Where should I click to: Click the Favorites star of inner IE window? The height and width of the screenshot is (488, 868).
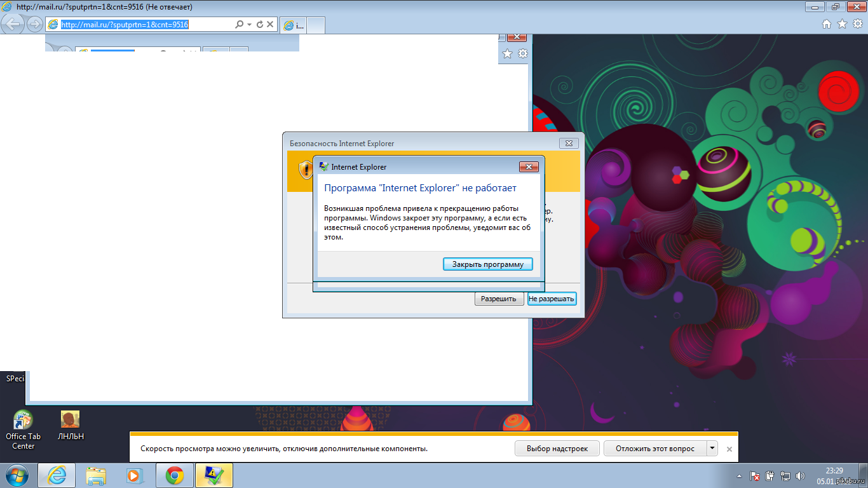[x=508, y=54]
